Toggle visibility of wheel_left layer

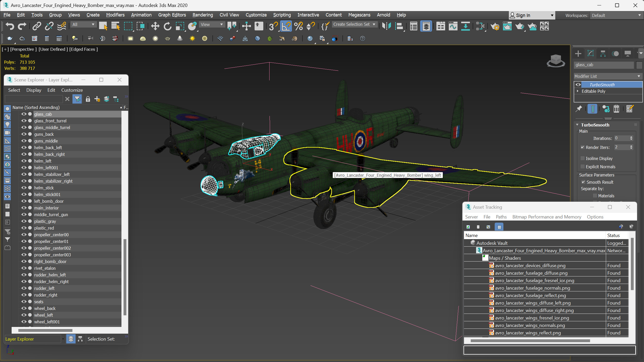pyautogui.click(x=23, y=315)
